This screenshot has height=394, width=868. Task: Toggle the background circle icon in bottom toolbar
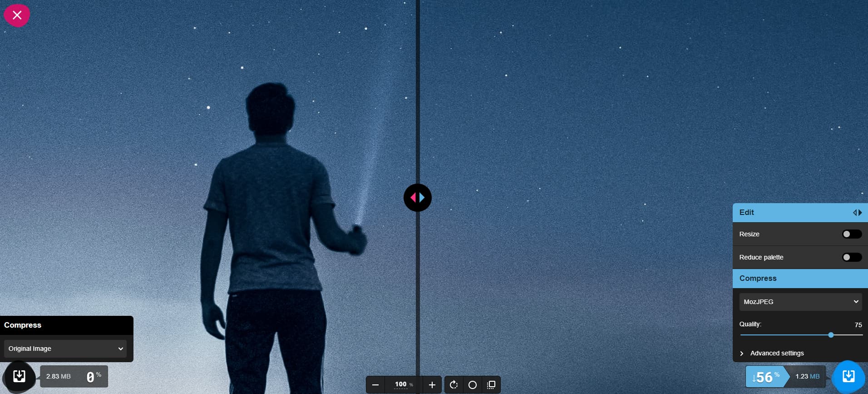472,385
